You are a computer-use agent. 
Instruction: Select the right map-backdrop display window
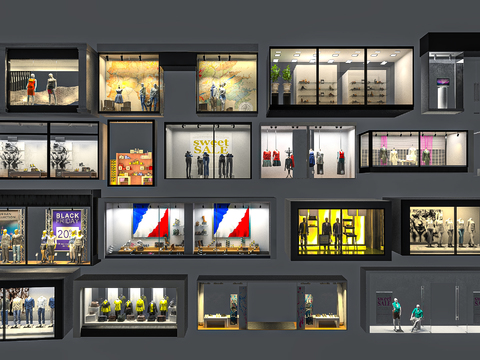click(227, 83)
